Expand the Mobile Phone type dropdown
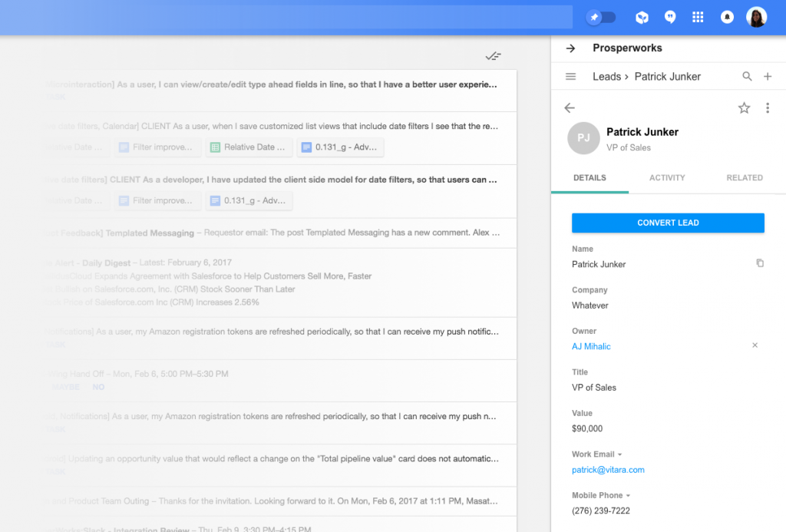This screenshot has width=786, height=532. [x=627, y=495]
